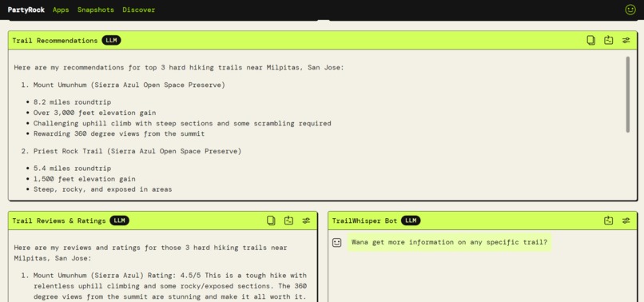Viewport: 644px width, 302px height.
Task: Open the smiley profile icon
Action: pos(630,10)
